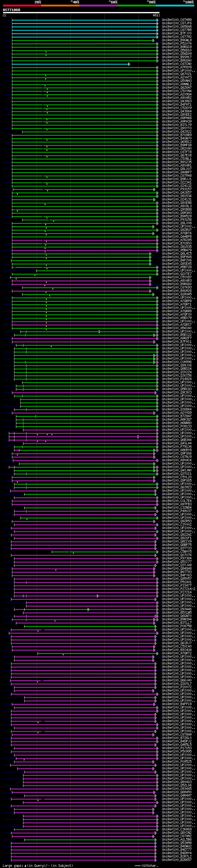Open hit UniRef100_O43863
The height and width of the screenshot is (868, 197).
(x=177, y=101)
